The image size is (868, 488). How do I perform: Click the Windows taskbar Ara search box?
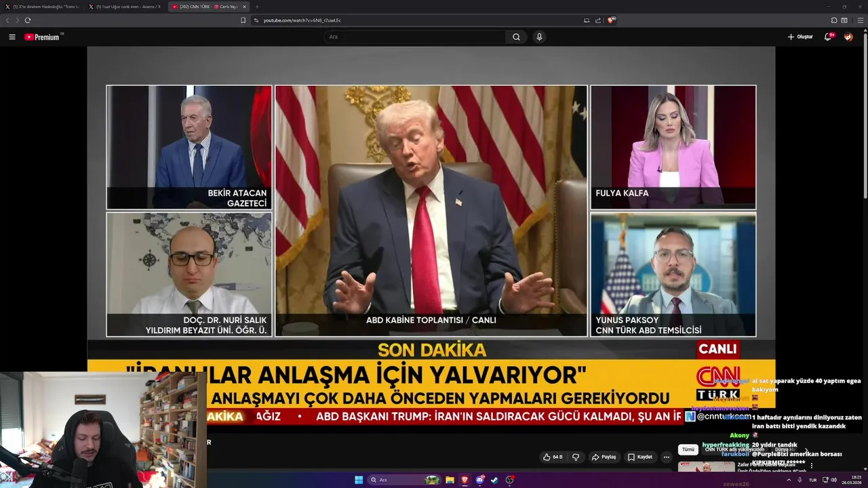[x=405, y=480]
